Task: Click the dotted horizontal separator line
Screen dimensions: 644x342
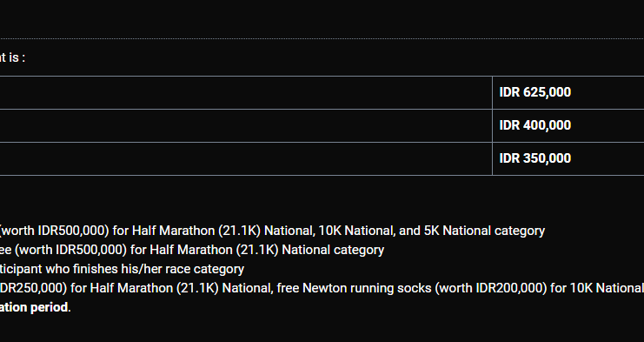Action: pyautogui.click(x=322, y=39)
